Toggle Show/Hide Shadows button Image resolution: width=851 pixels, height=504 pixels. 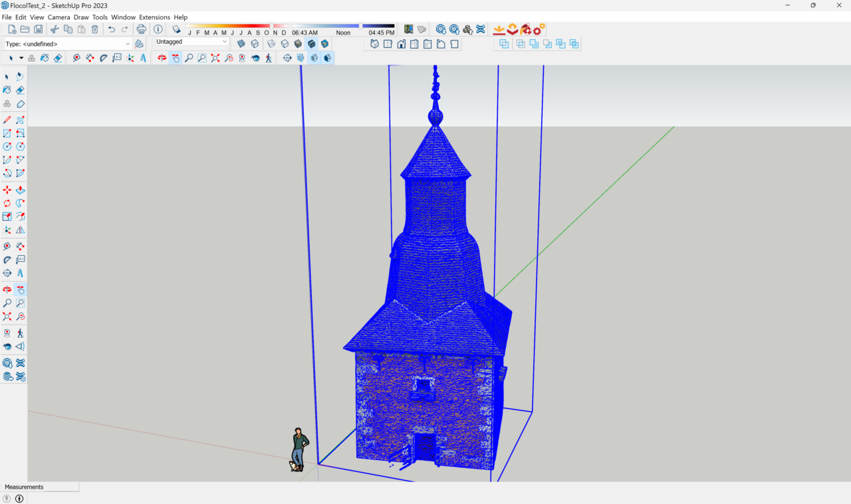tap(176, 29)
